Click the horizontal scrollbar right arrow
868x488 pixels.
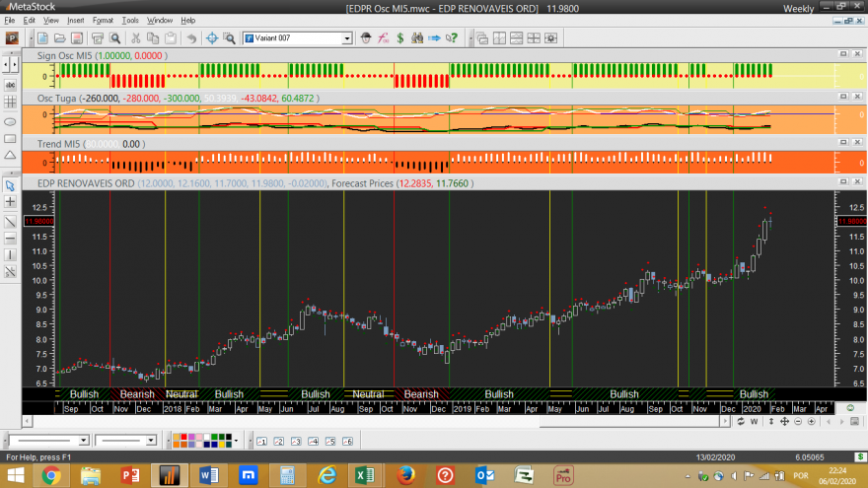tap(725, 422)
